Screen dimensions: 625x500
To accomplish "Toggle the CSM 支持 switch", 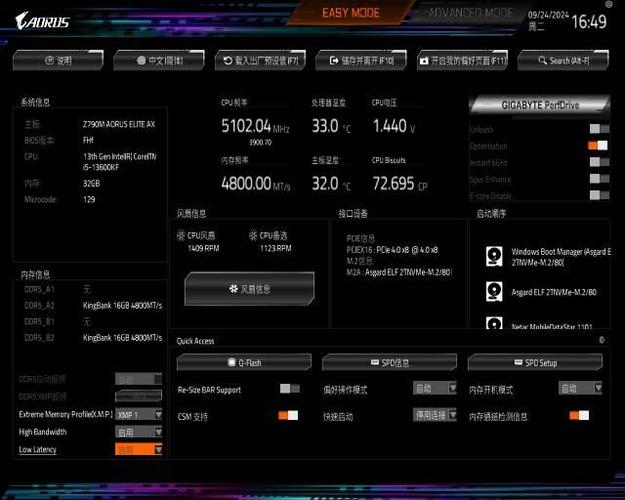I will tap(288, 415).
